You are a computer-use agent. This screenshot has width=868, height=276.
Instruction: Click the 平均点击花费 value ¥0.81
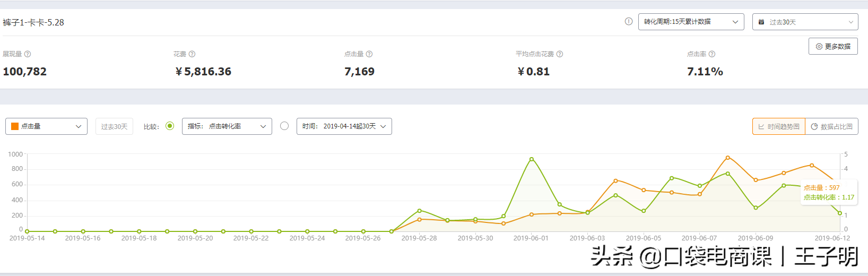pos(533,72)
